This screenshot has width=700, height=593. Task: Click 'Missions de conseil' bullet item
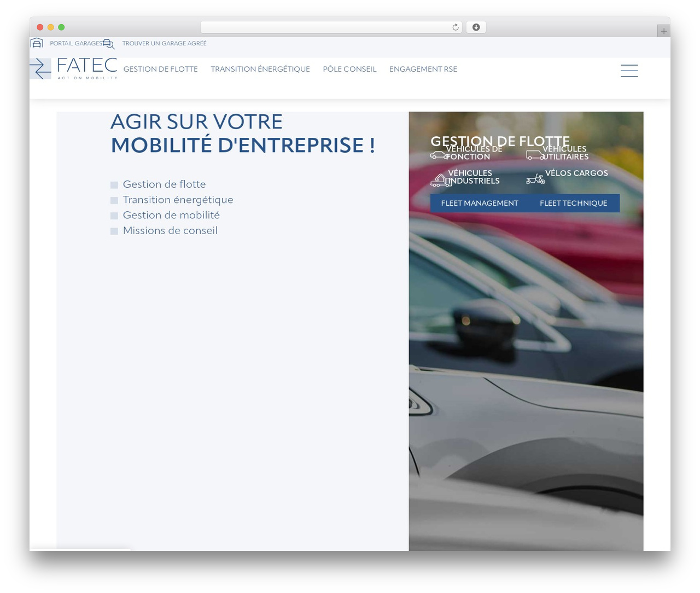[170, 230]
